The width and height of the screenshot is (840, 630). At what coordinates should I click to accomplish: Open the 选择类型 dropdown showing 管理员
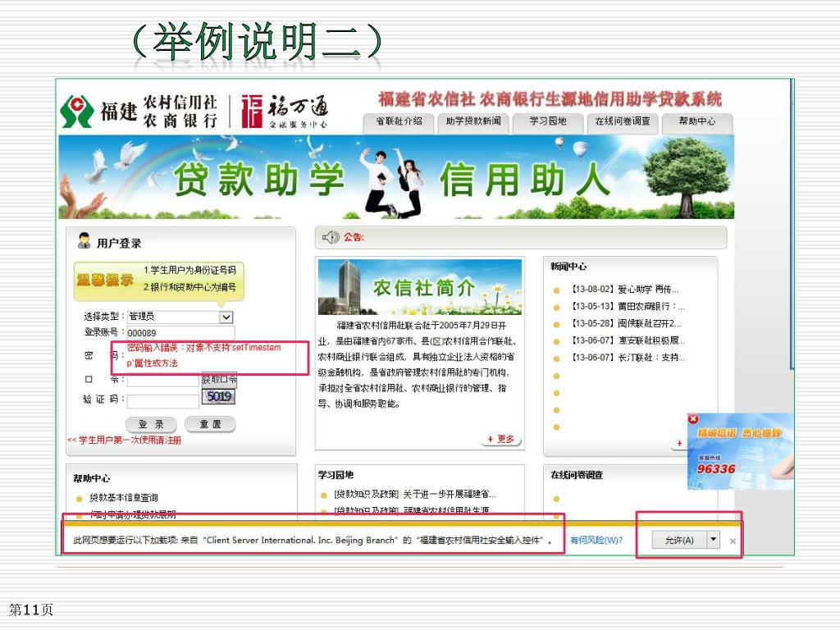pos(180,317)
